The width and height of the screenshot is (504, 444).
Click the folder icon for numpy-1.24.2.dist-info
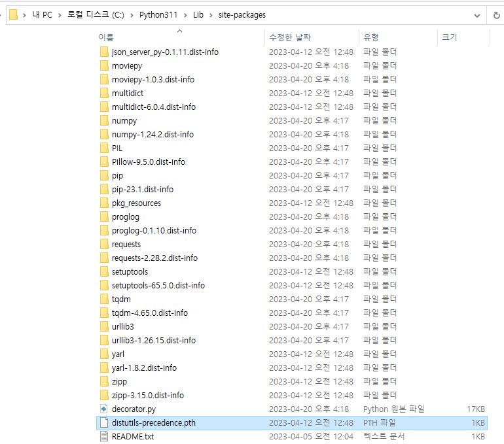tap(104, 134)
